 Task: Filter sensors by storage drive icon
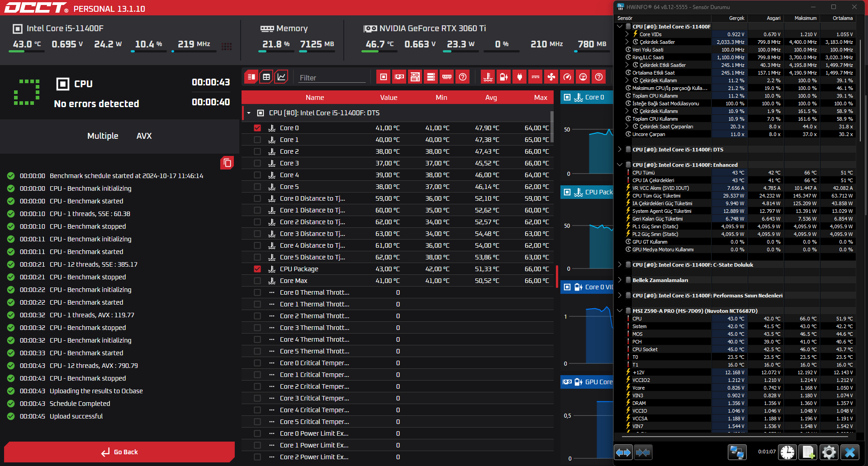coord(431,77)
